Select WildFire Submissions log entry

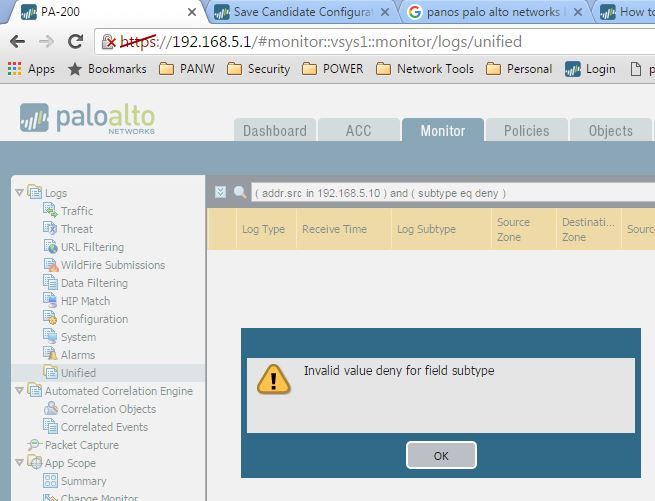113,264
